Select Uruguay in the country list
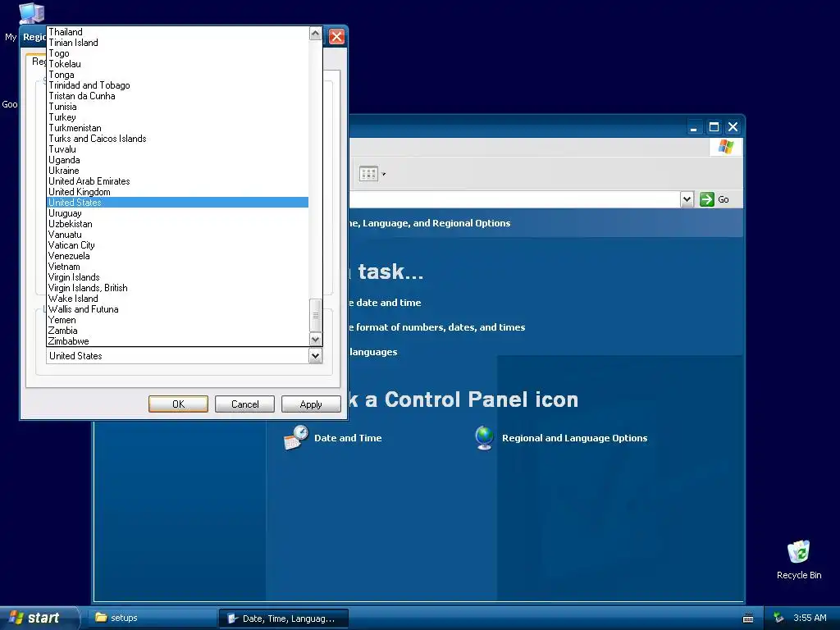 pyautogui.click(x=177, y=213)
